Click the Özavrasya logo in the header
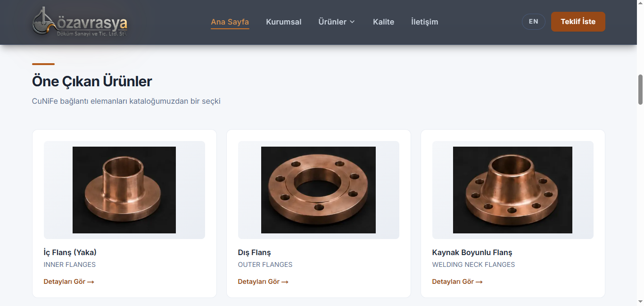 pyautogui.click(x=80, y=22)
